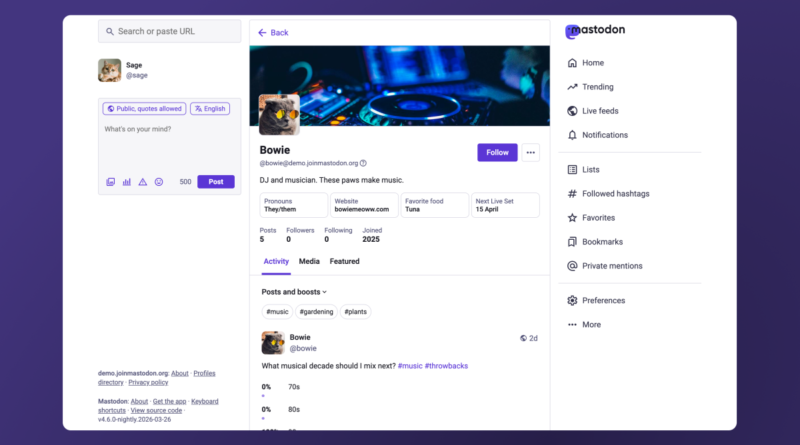Click the 2d timestamp on Bowie's post
This screenshot has height=445, width=800.
click(533, 338)
